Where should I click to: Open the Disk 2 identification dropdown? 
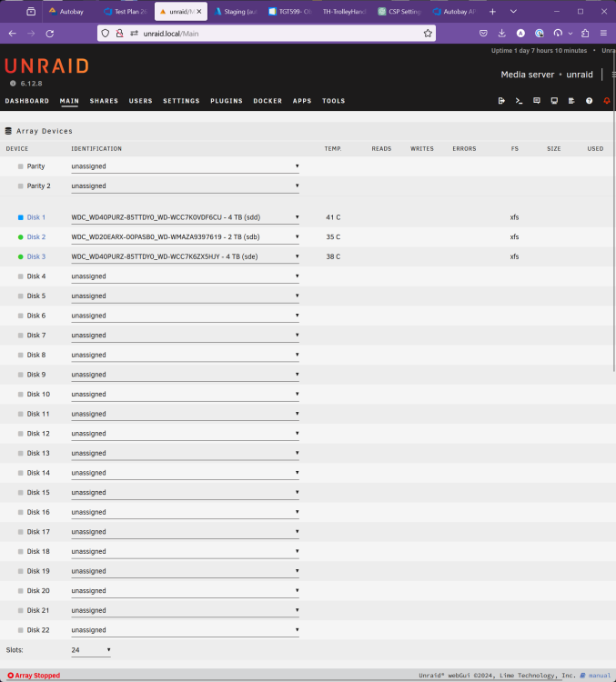click(x=185, y=237)
